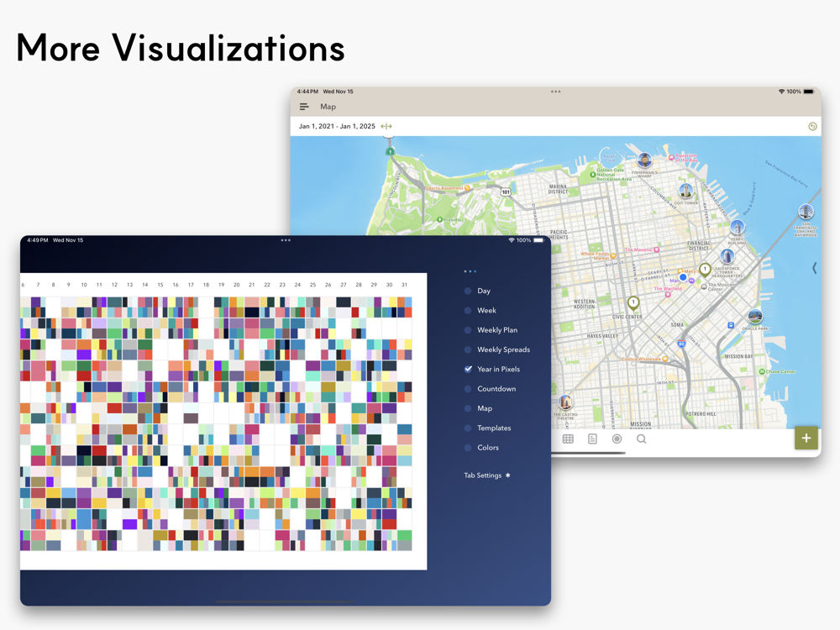Image resolution: width=840 pixels, height=630 pixels.
Task: Tap day column header 31 in pixel grid
Action: pos(405,285)
